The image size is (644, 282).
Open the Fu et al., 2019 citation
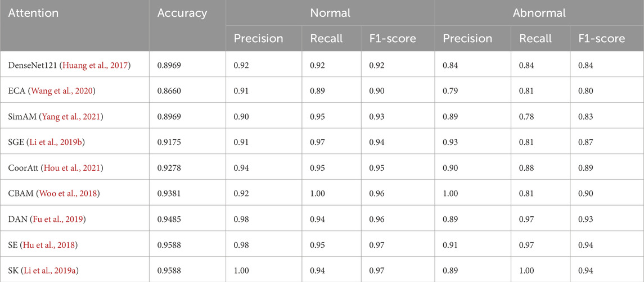[64, 220]
